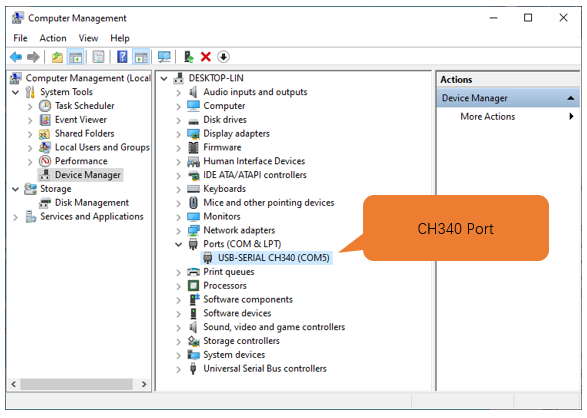This screenshot has height=418, width=587.
Task: Select Shared Folders in the left tree
Action: [x=85, y=134]
